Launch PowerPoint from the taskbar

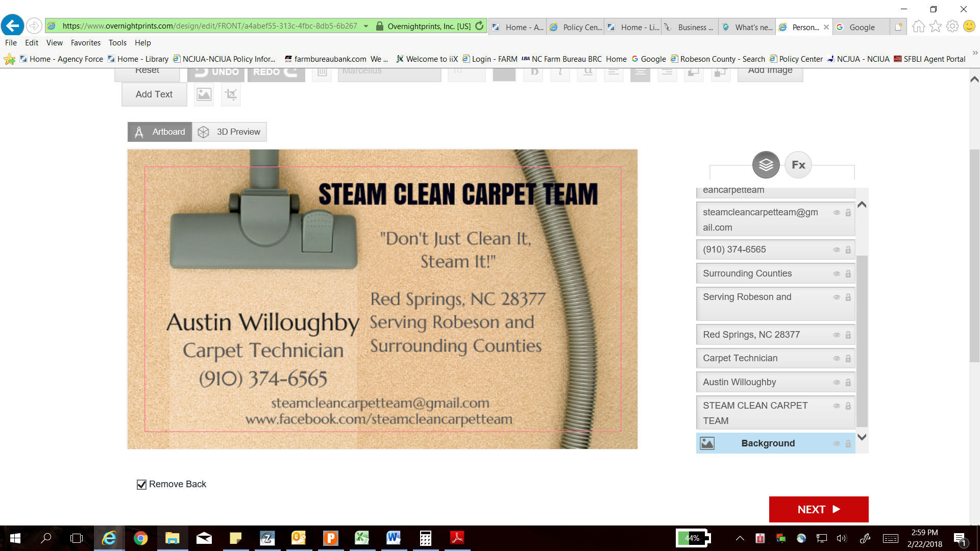[x=330, y=538]
